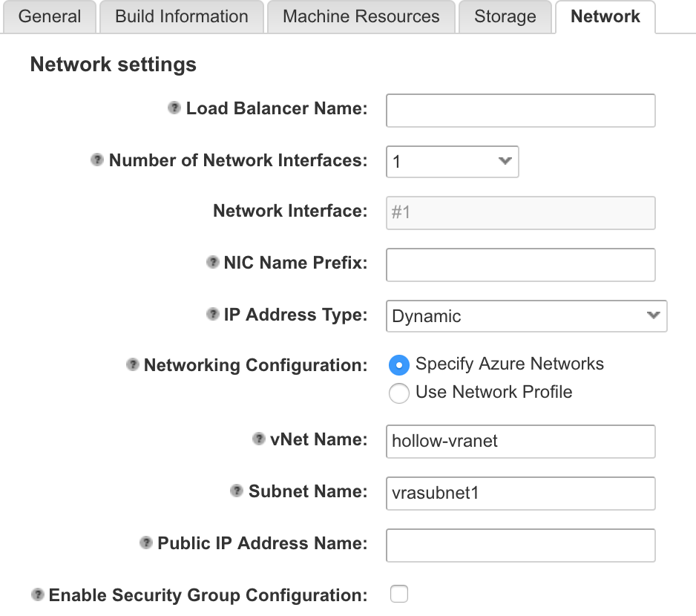Select Specify Azure Networks radio option
Viewport: 696px width, 616px height.
tap(399, 365)
